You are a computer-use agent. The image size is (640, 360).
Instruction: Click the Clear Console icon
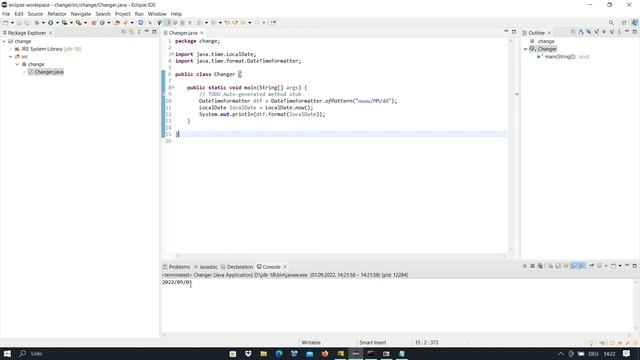[550, 266]
